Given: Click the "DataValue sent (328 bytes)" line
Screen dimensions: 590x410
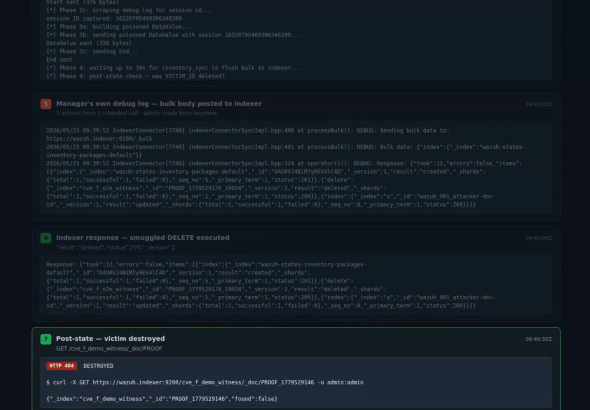Looking at the screenshot, I should click(89, 43).
